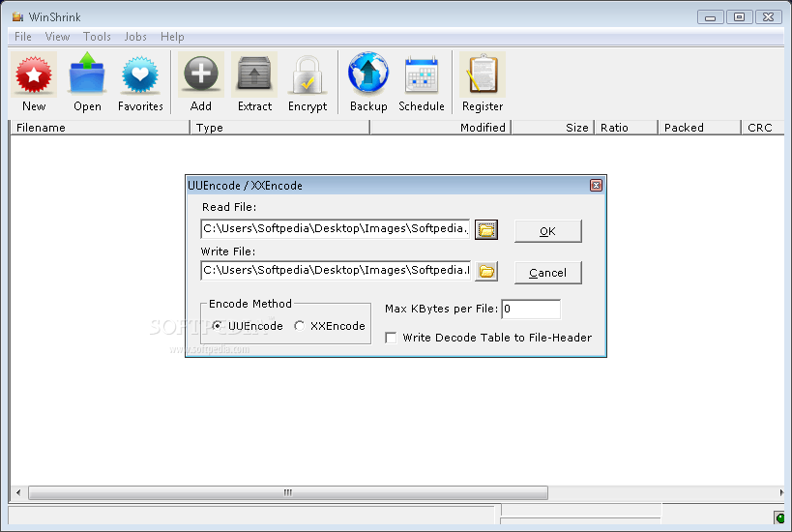Launch the Backup globe icon
Screen dimensions: 792x532
click(368, 74)
